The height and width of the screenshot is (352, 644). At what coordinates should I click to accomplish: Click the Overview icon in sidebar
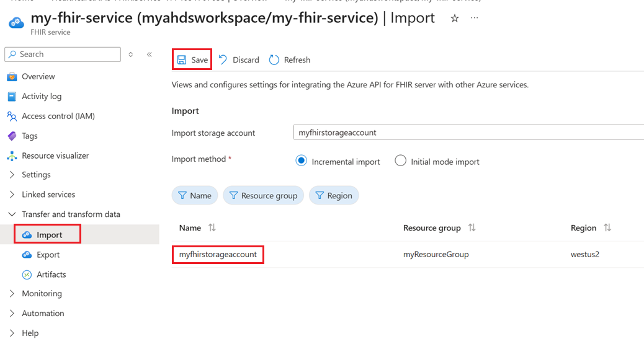click(x=12, y=76)
